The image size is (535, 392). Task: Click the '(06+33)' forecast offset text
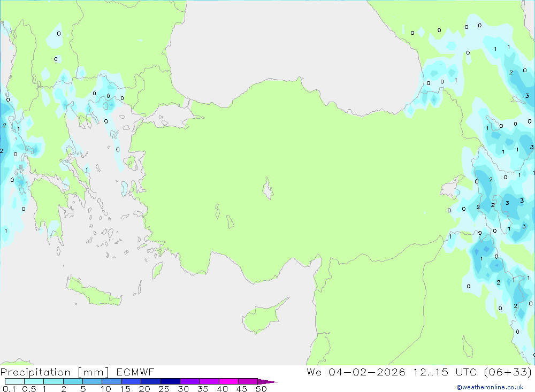[508, 372]
